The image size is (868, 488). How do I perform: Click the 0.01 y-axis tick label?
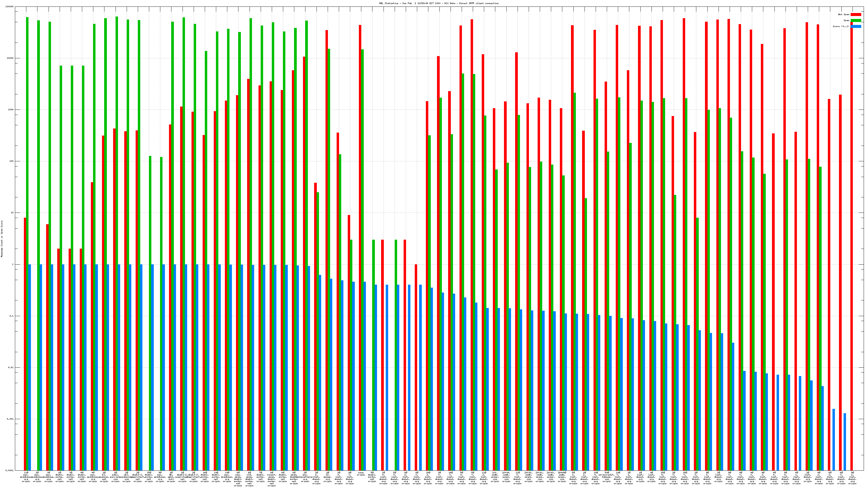pyautogui.click(x=11, y=367)
